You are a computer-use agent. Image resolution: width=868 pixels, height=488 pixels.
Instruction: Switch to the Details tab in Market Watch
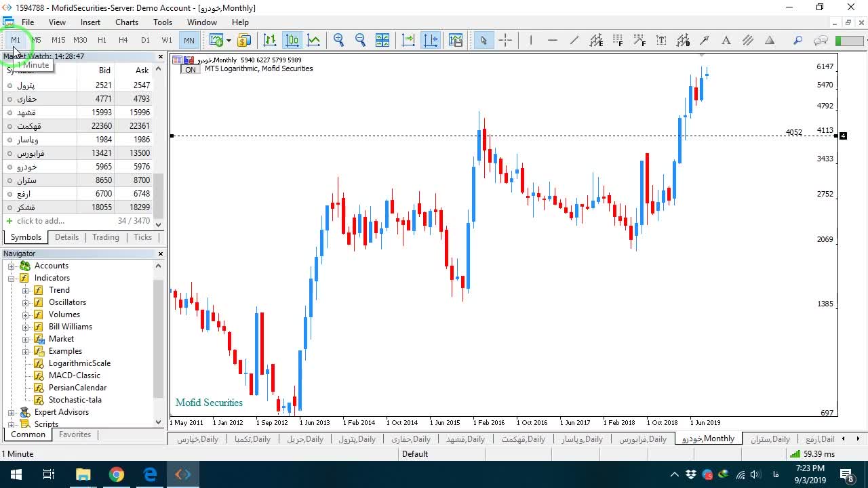[x=66, y=237]
